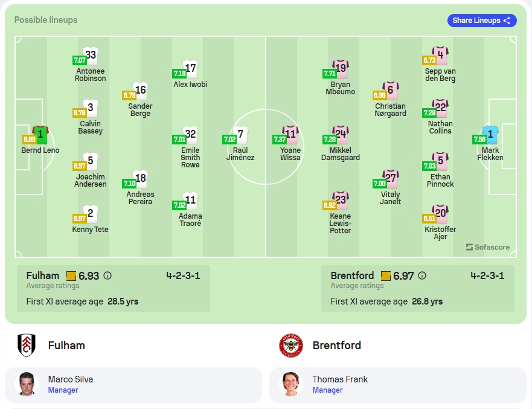Open Thomas Frank manager link
Screen dimensions: 532x409
[327, 390]
